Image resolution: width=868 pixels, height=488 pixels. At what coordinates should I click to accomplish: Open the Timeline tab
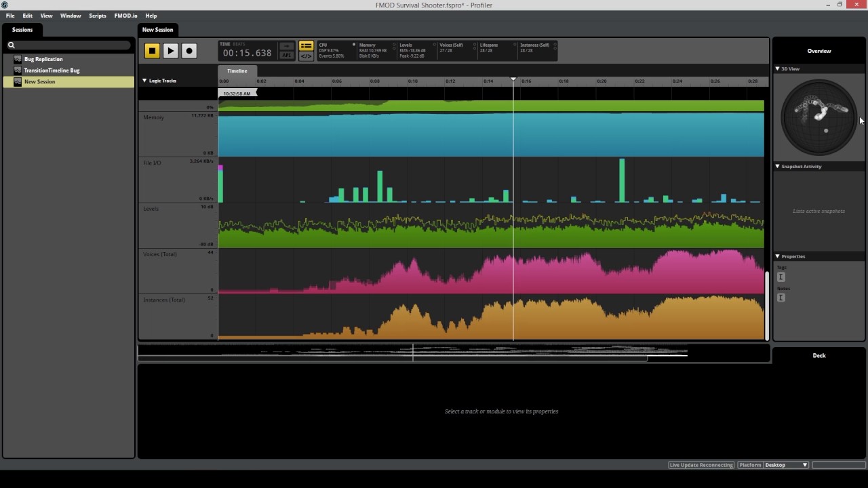237,70
